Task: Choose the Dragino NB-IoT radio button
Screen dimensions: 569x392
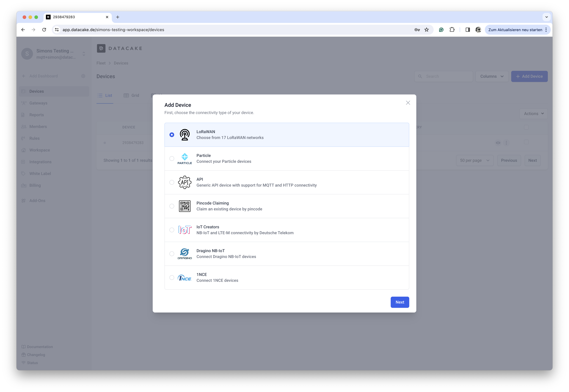Action: click(x=172, y=254)
